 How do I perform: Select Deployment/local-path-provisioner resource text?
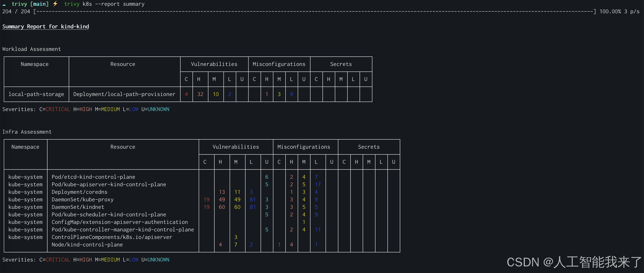[x=124, y=94]
